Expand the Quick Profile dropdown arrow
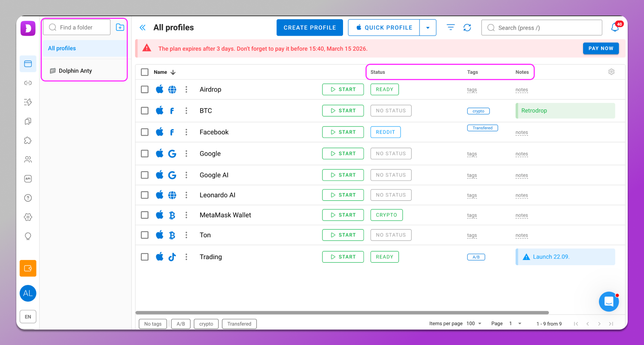The image size is (644, 345). (428, 27)
